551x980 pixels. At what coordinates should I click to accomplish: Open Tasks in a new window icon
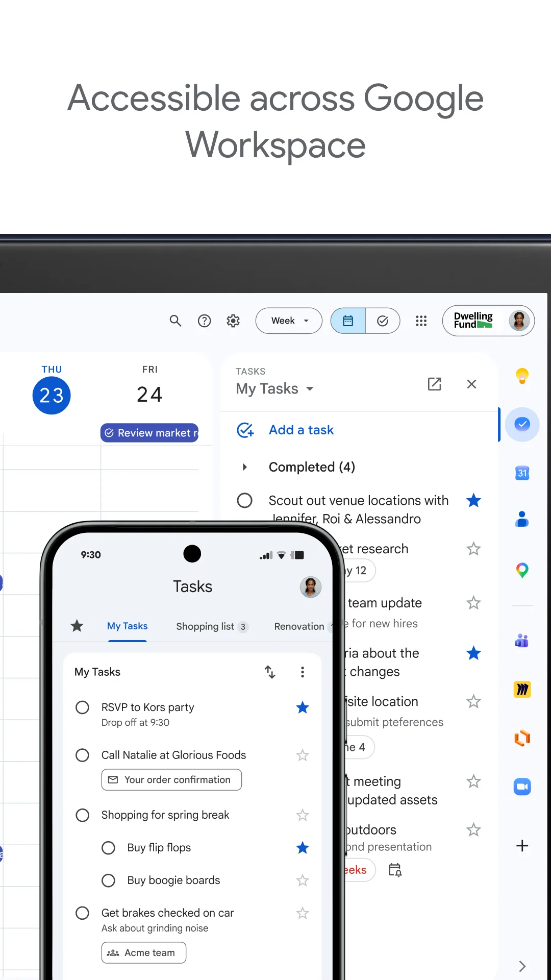coord(434,384)
